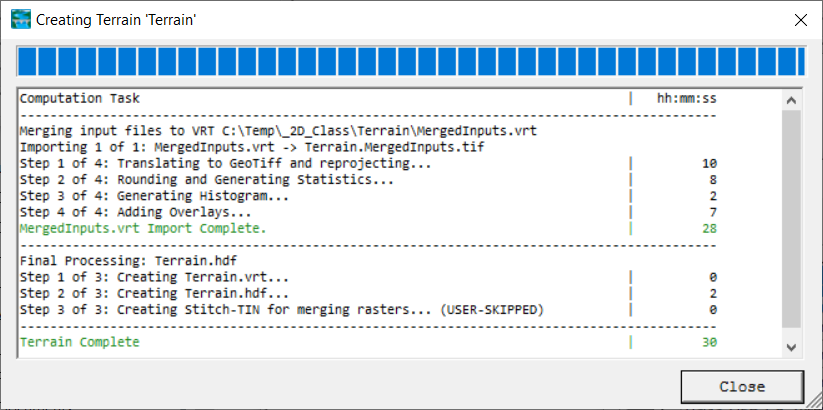Click the 'Terrain Complete' green text line
823x410 pixels.
80,342
